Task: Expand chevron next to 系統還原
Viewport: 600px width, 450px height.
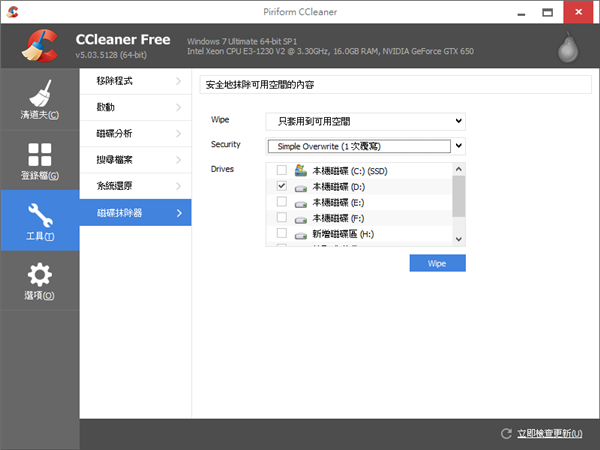Action: click(178, 186)
